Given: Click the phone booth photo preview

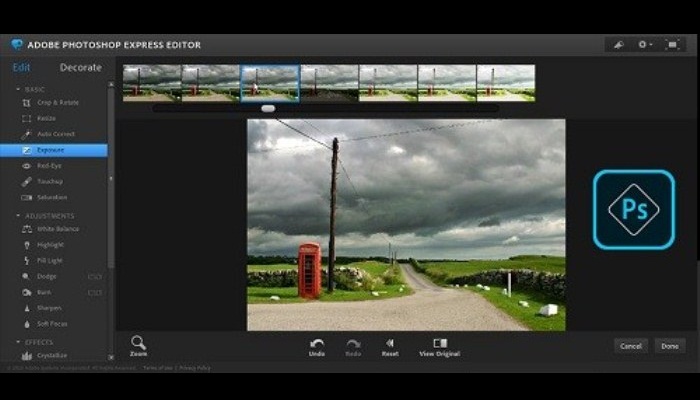Looking at the screenshot, I should tap(406, 225).
